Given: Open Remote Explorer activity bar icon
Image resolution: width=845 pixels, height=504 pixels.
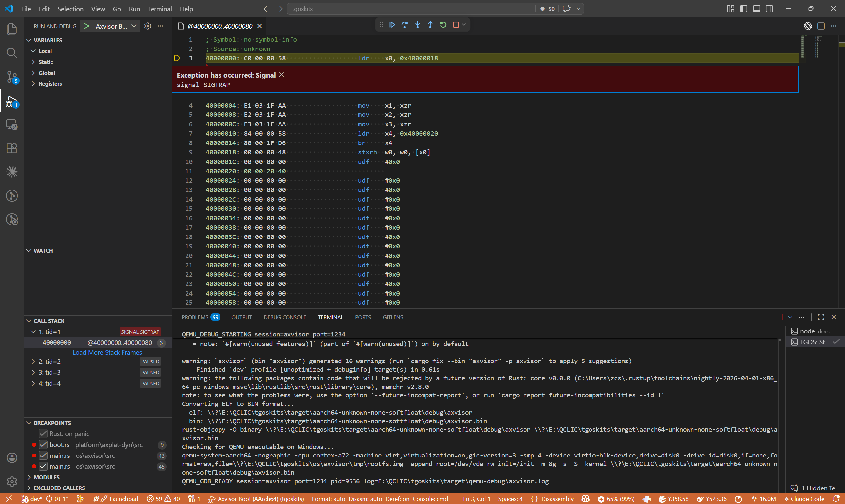Looking at the screenshot, I should click(12, 125).
